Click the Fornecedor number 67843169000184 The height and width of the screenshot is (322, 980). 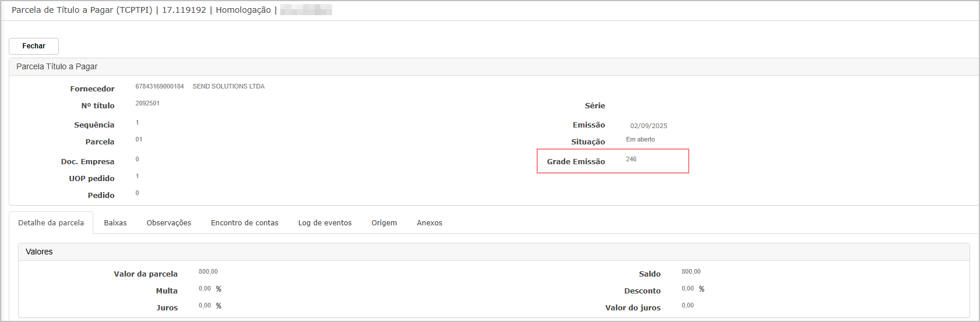click(160, 87)
